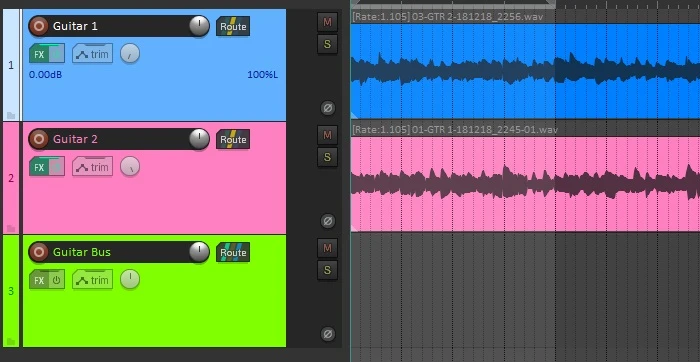700x362 pixels.
Task: Toggle FX power on Guitar Bus
Action: point(57,280)
